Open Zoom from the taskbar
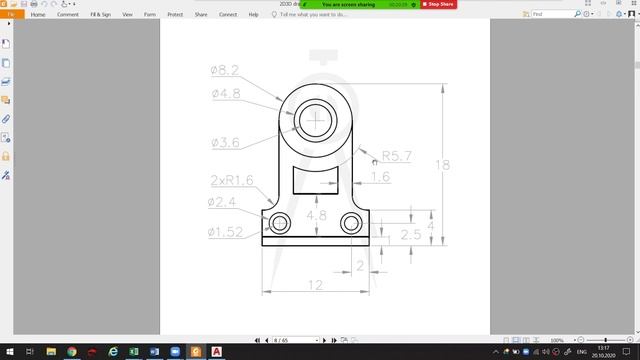This screenshot has width=640, height=360. [175, 352]
